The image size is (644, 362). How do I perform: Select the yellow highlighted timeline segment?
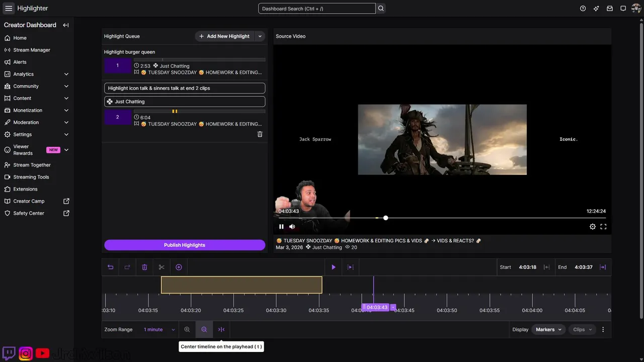click(242, 285)
